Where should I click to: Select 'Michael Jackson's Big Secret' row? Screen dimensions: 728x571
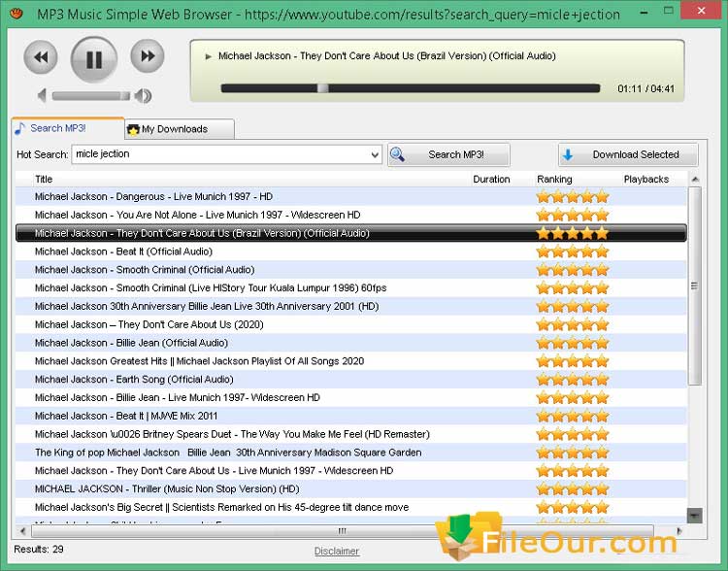[351, 507]
